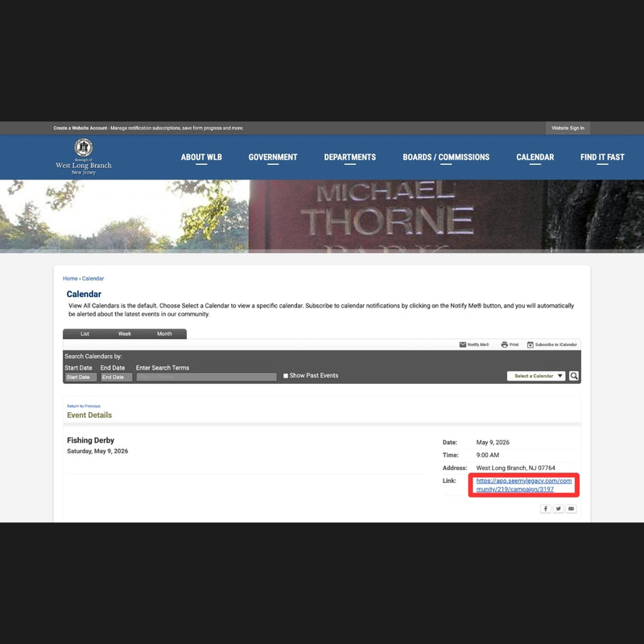Click the Fishing Derby event title
Viewport: 644px width, 644px height.
[90, 440]
